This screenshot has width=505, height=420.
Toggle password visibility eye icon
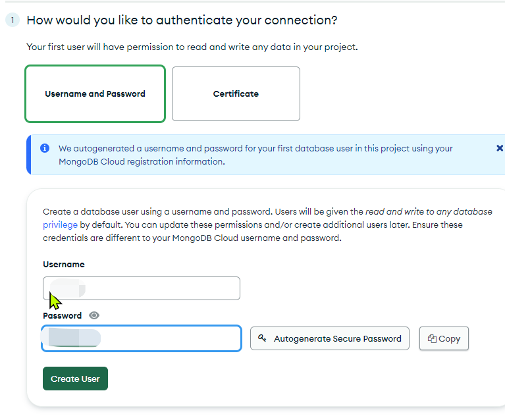tap(94, 315)
